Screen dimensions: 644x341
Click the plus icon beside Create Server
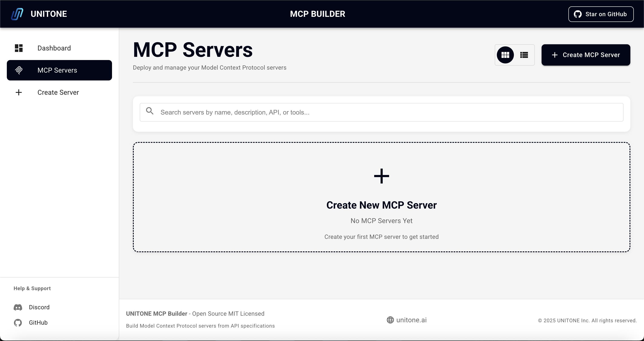(x=19, y=92)
